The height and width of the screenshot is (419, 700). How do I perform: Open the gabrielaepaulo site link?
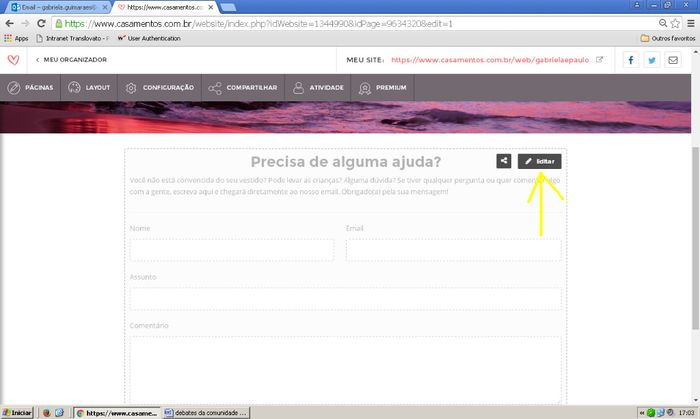[x=490, y=60]
